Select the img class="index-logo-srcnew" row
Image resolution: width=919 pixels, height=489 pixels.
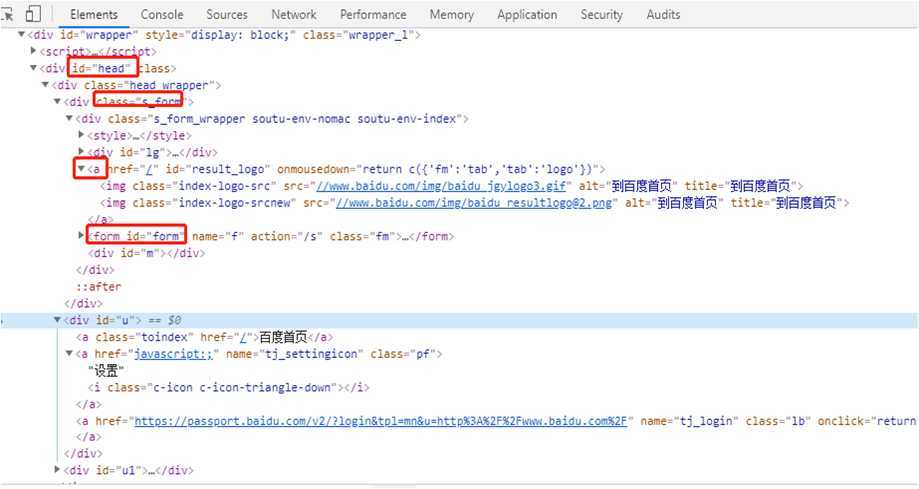pyautogui.click(x=475, y=203)
